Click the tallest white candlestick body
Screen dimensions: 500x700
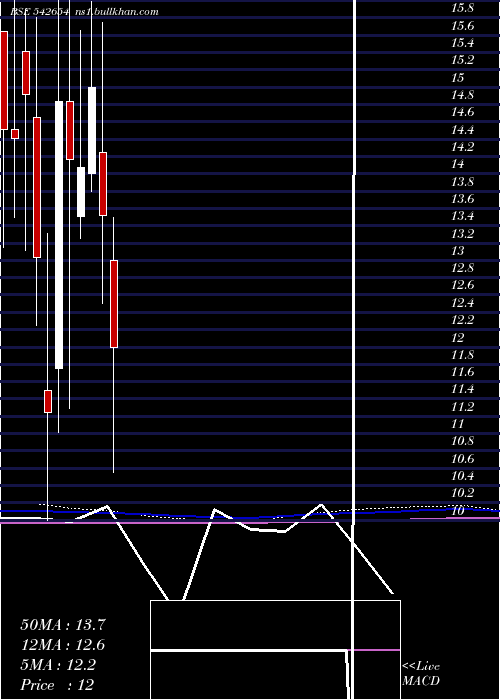[59, 235]
